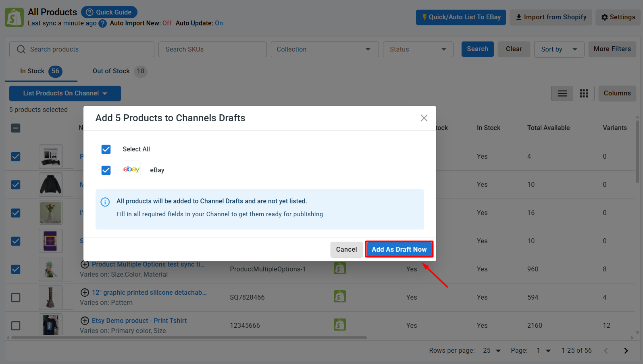The image size is (643, 364).
Task: Click Cancel in the dialog
Action: pos(346,250)
